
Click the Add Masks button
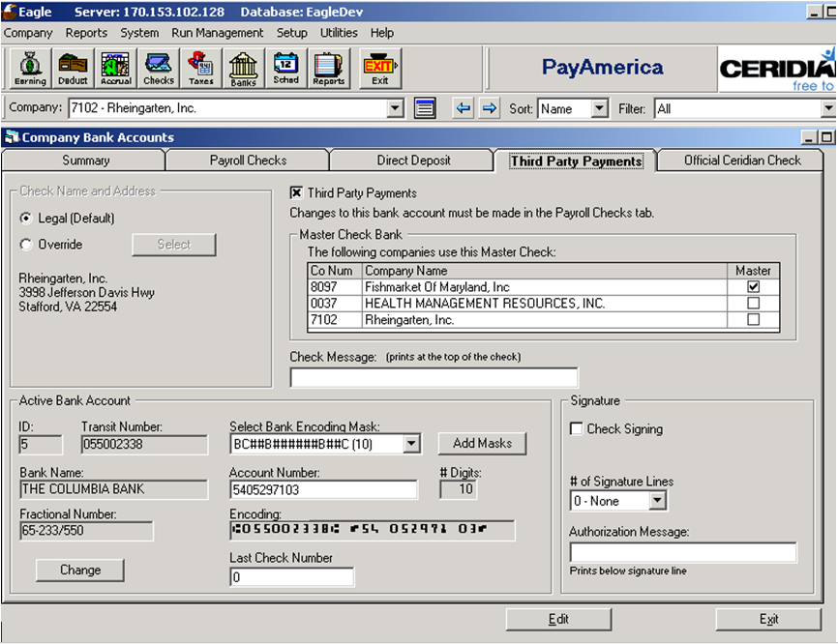coord(482,443)
